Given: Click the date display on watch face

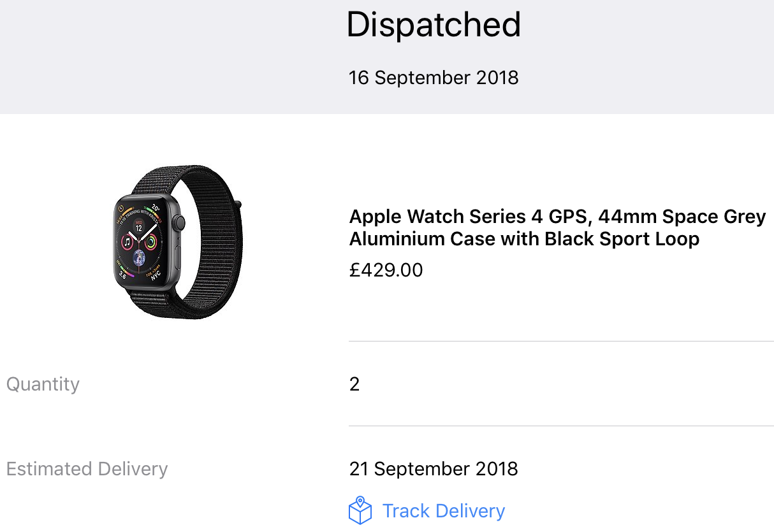Looking at the screenshot, I should coord(139,226).
